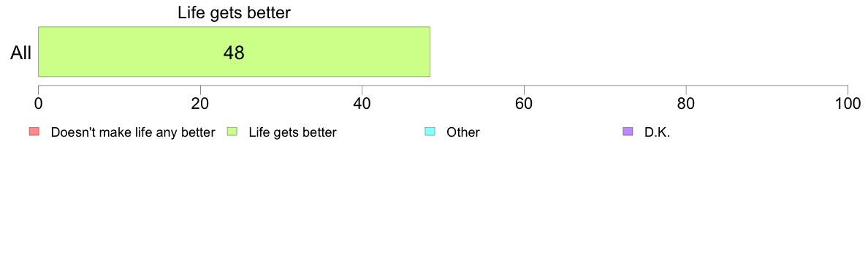Viewport: 868px width, 269px height.
Task: Click the red 'Doesn't make life any better' legend swatch
Action: [34, 132]
